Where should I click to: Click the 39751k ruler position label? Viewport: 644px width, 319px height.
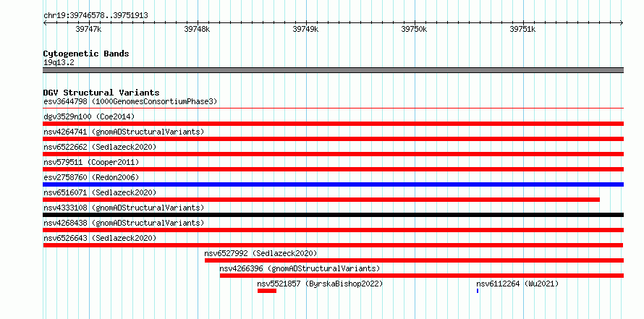click(x=522, y=29)
